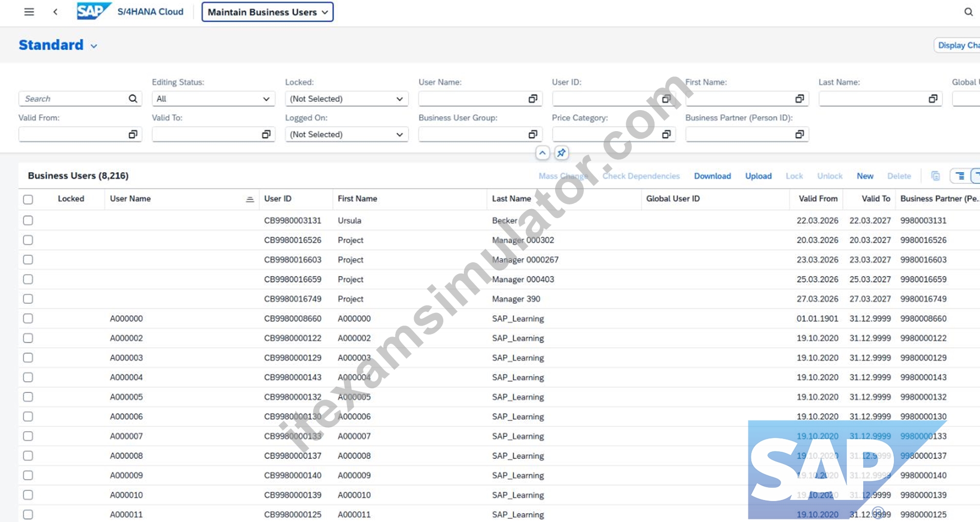The height and width of the screenshot is (522, 980).
Task: Open value help for Valid From filter
Action: [133, 134]
